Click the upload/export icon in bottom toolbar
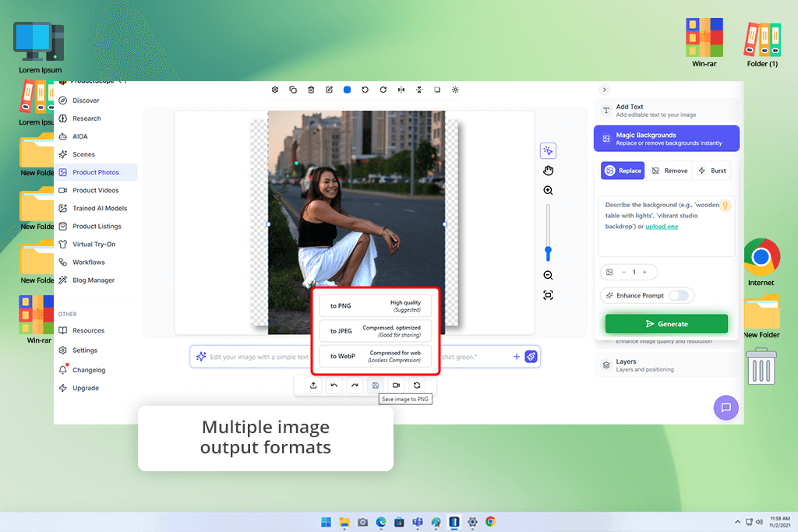 [x=313, y=385]
